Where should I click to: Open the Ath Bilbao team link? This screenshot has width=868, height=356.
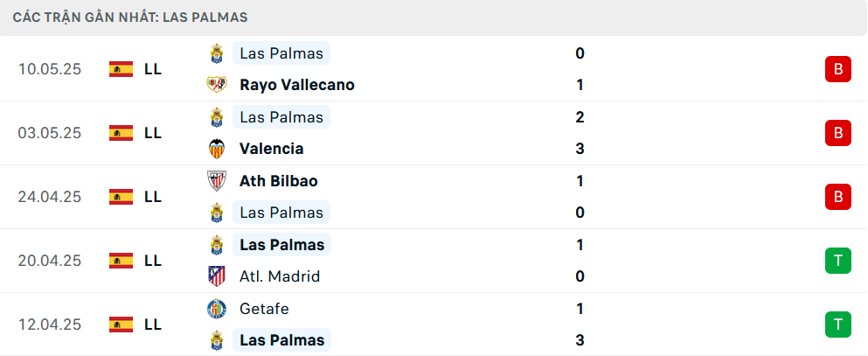[x=278, y=181]
